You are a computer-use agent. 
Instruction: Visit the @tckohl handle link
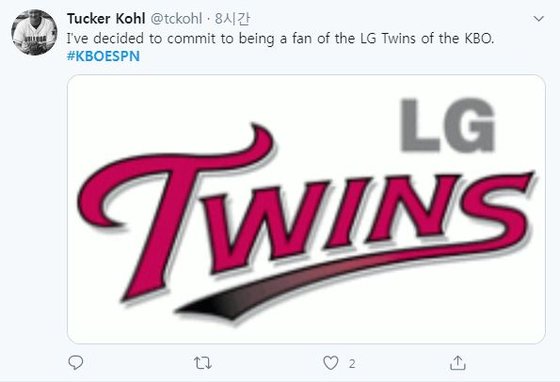[x=176, y=19]
